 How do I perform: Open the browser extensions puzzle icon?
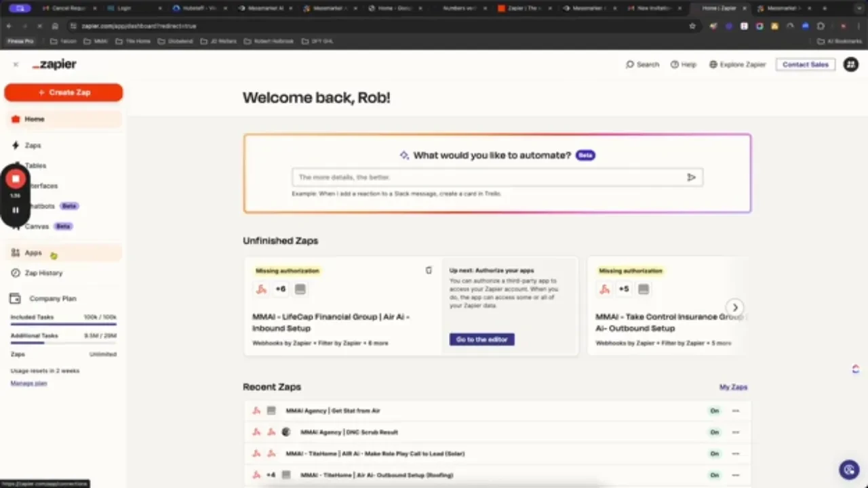coord(821,26)
